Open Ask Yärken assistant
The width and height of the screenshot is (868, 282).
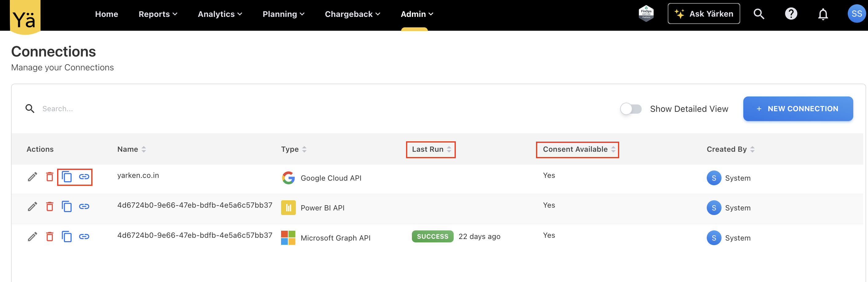(x=704, y=14)
